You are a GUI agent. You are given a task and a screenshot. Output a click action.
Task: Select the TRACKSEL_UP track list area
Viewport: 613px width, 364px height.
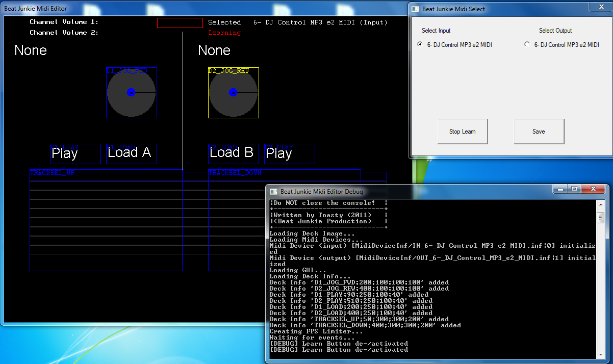coord(106,220)
